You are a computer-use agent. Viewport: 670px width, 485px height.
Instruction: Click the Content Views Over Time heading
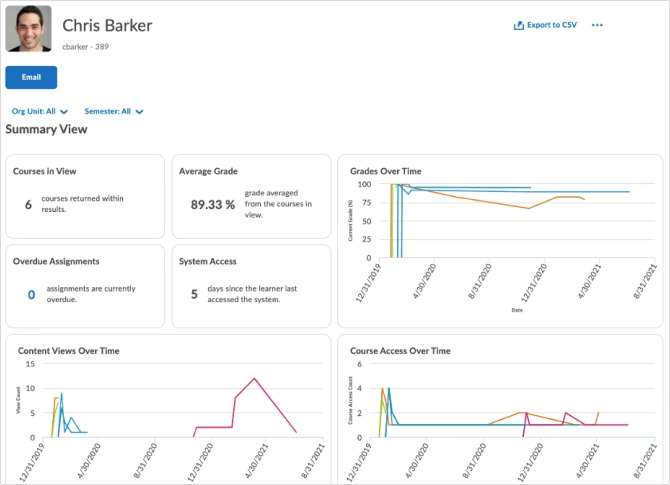68,351
